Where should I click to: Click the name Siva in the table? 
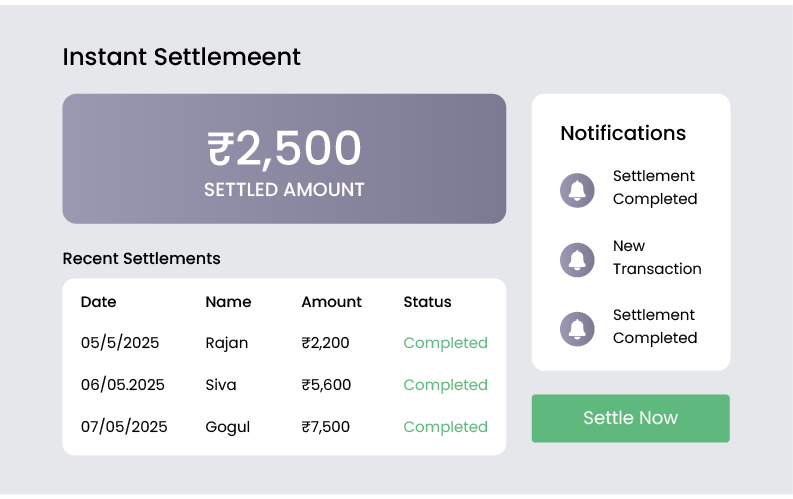[x=222, y=385]
